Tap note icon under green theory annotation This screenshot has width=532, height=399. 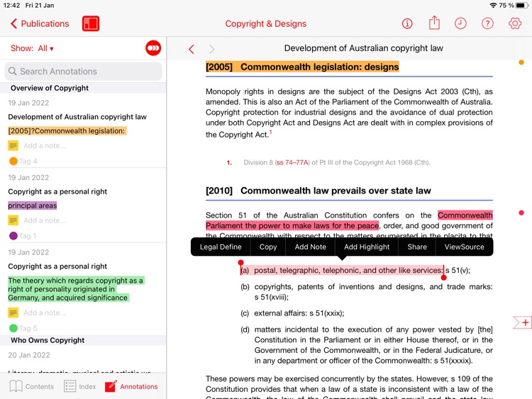[13, 313]
